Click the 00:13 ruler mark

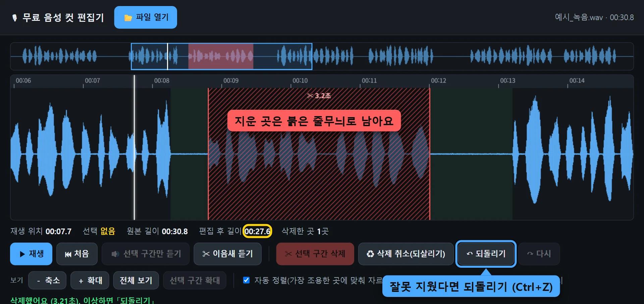coord(507,81)
